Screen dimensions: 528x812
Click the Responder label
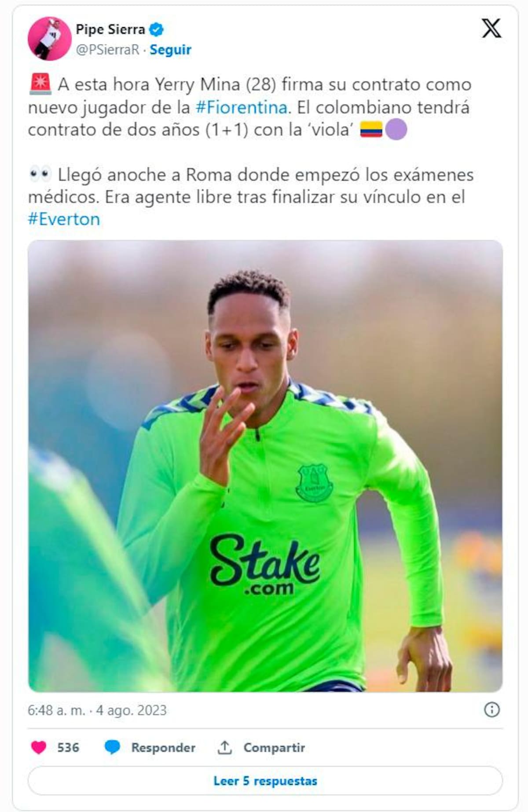pos(163,747)
